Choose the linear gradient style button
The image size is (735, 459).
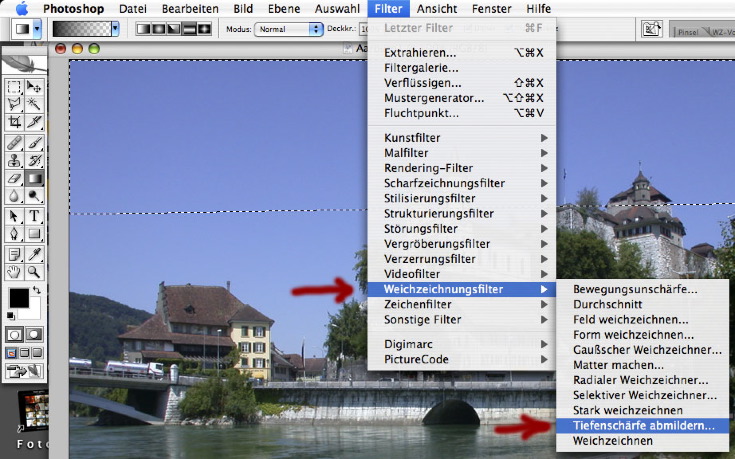click(144, 29)
